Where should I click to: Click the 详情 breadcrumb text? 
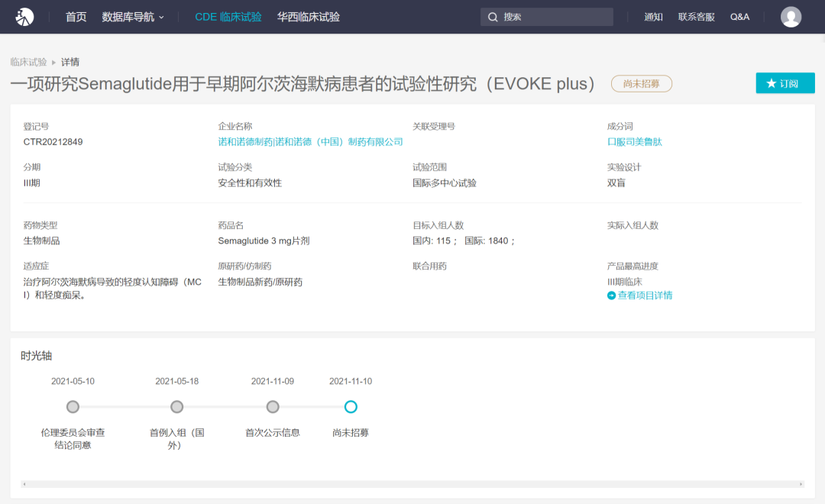pyautogui.click(x=70, y=62)
